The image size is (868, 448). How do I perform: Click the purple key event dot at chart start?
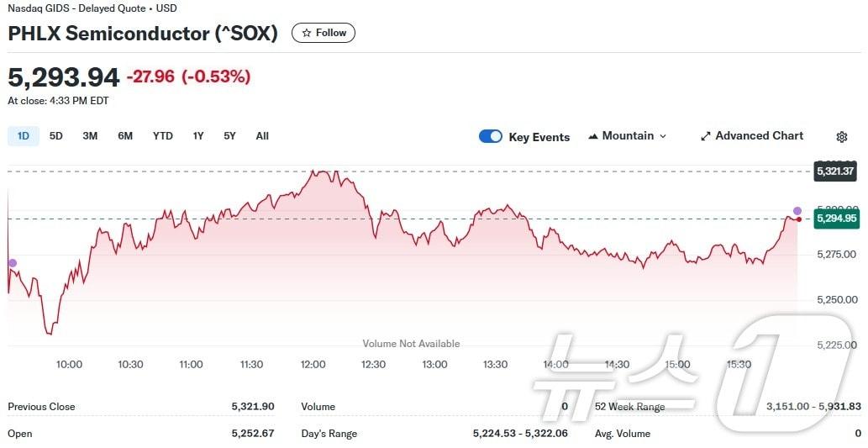tap(13, 263)
